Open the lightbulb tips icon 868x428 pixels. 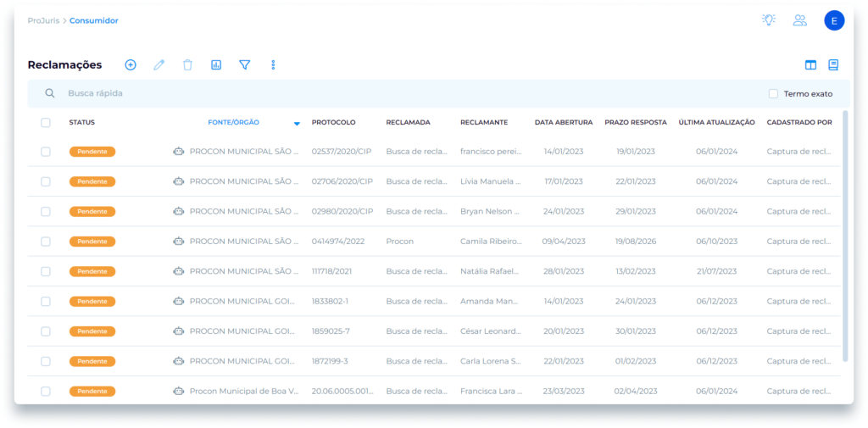coord(768,20)
